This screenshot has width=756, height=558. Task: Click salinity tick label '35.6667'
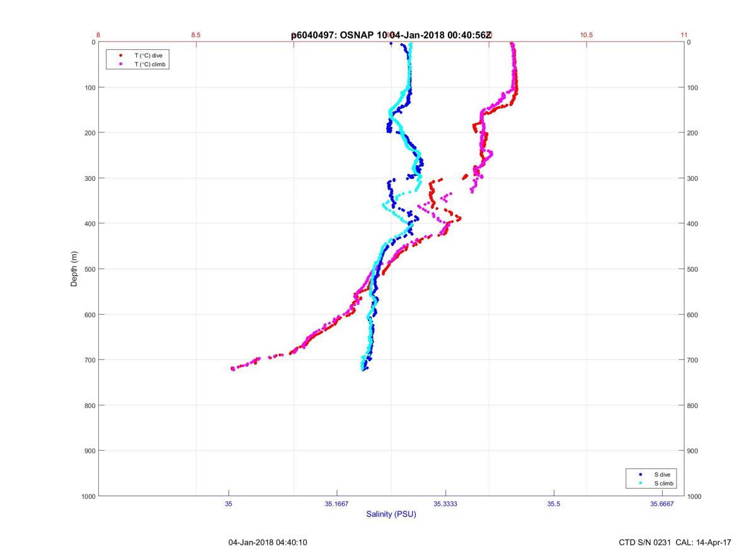point(662,503)
